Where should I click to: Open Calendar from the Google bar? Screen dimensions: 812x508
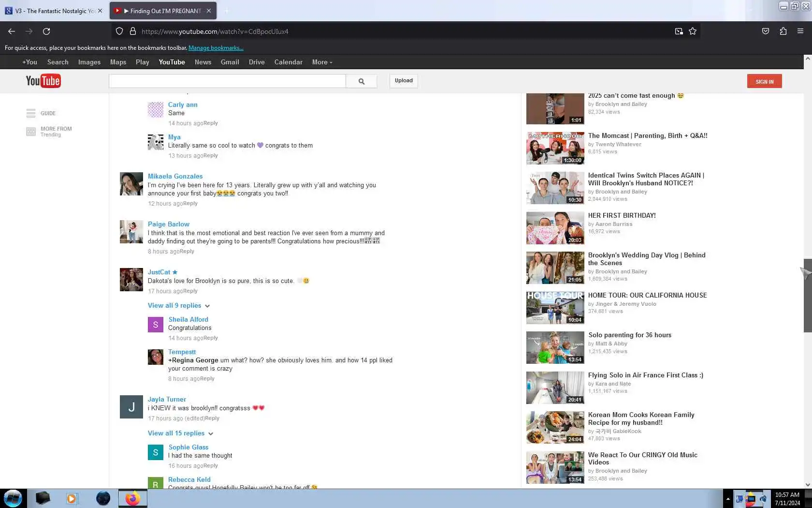tap(288, 62)
